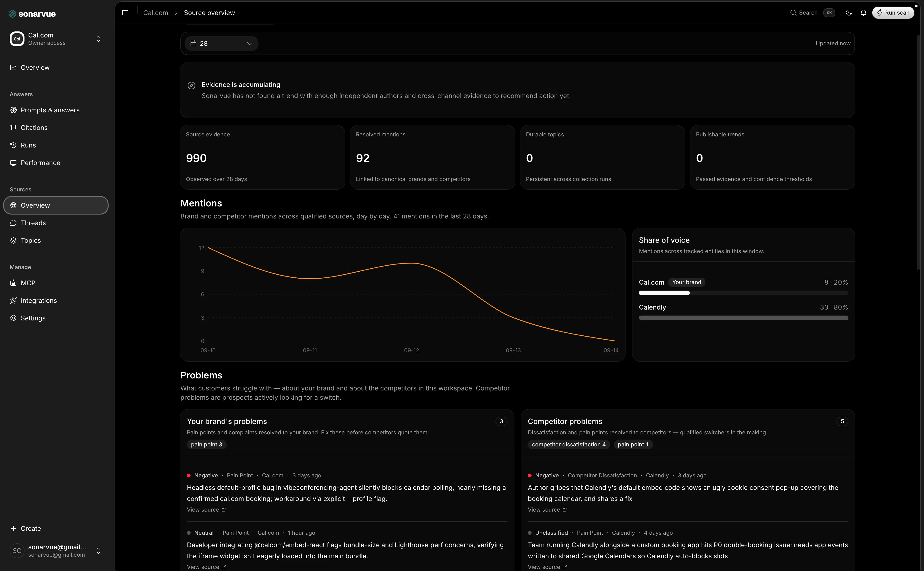
Task: Navigate to Runs
Action: (x=56, y=145)
